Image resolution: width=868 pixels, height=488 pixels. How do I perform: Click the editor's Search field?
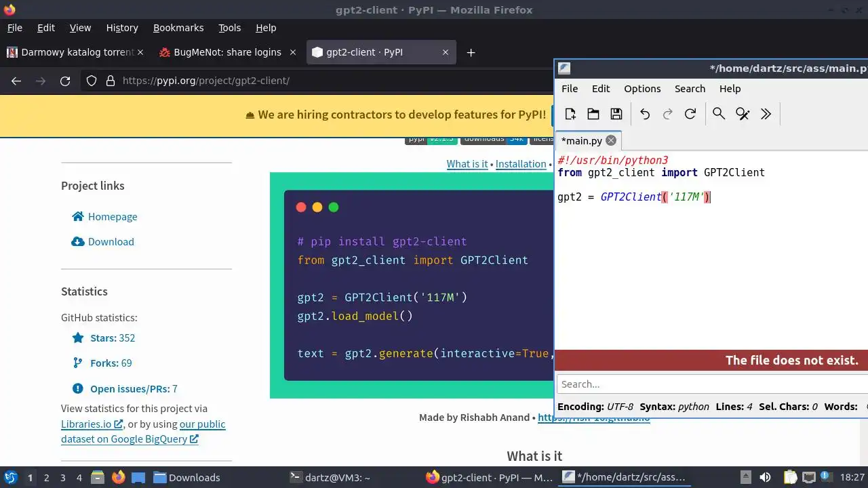pos(712,384)
